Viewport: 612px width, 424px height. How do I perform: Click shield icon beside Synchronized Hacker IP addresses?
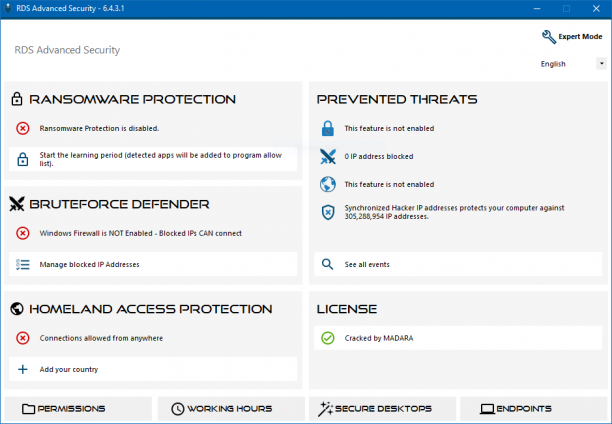coord(328,212)
